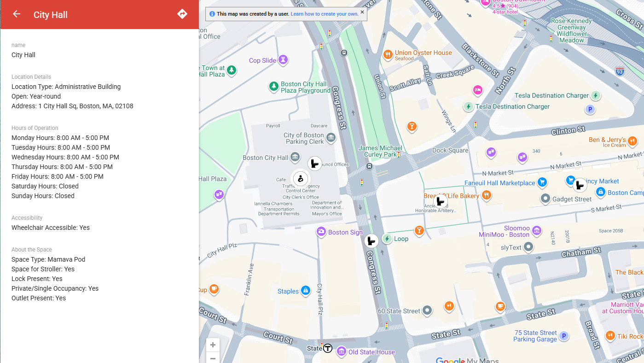Click the Staples shopping icon
The width and height of the screenshot is (644, 363).
point(305,291)
